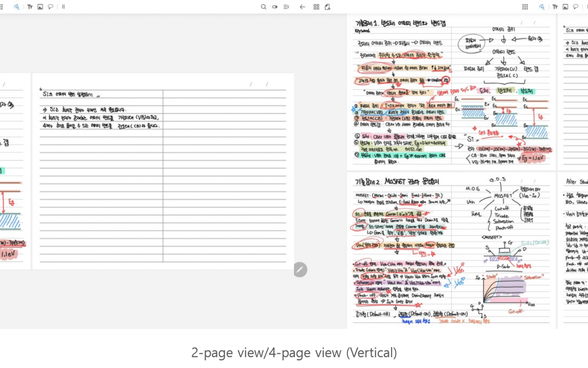Viewport: 588px width, 368px height.
Task: Select the pen drawing tool in 2-page view toolbar
Action: click(x=16, y=7)
